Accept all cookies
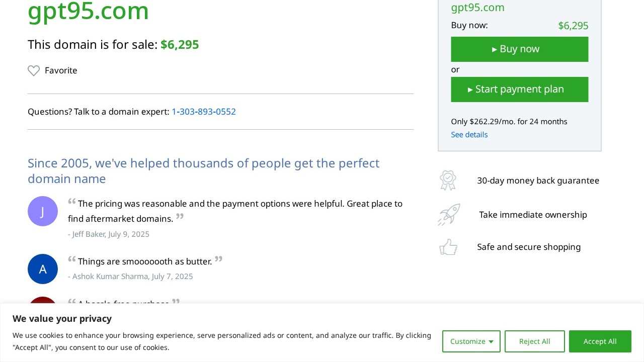 (x=600, y=341)
